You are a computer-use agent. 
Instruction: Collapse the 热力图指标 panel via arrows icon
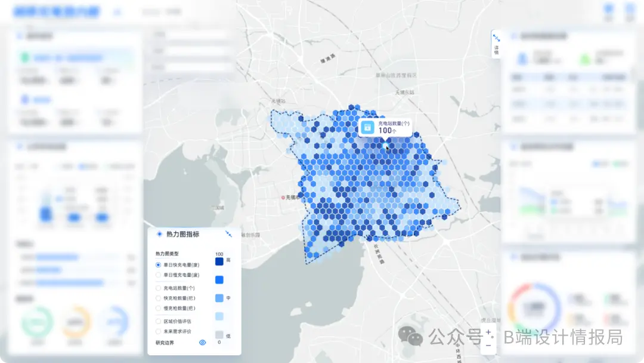(228, 234)
